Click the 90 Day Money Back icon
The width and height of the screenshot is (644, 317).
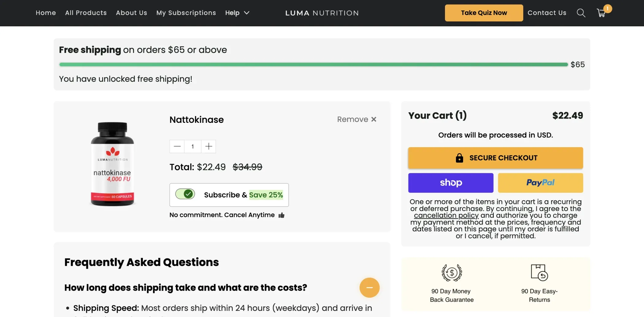click(451, 272)
